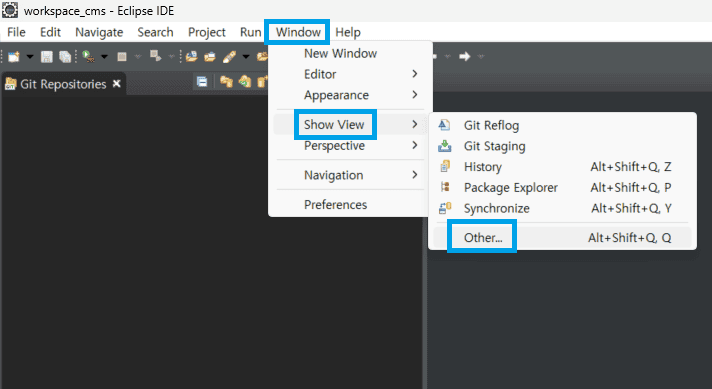Click the Open Type folder icon
The height and width of the screenshot is (389, 712).
[192, 57]
